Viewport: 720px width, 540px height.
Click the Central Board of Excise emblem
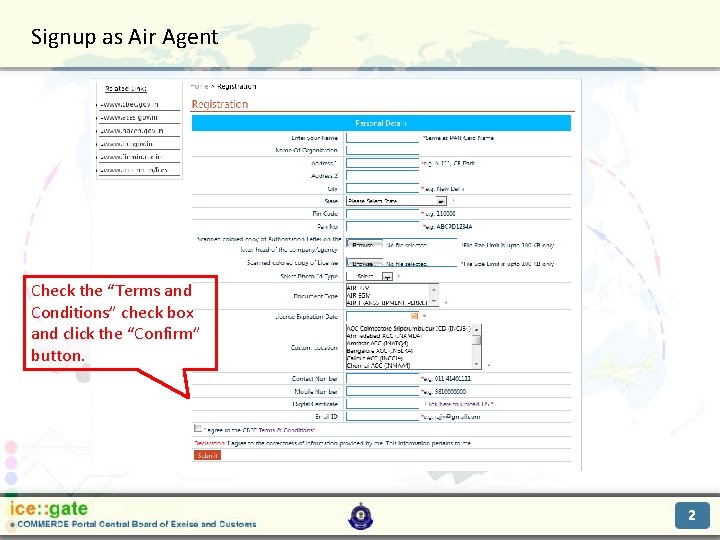pyautogui.click(x=361, y=517)
